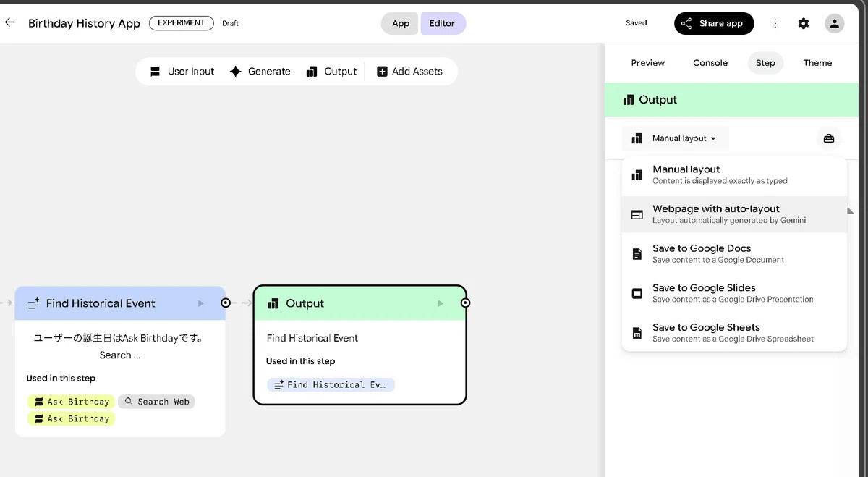Select the Find Historical Event node header
The height and width of the screenshot is (477, 868).
120,303
